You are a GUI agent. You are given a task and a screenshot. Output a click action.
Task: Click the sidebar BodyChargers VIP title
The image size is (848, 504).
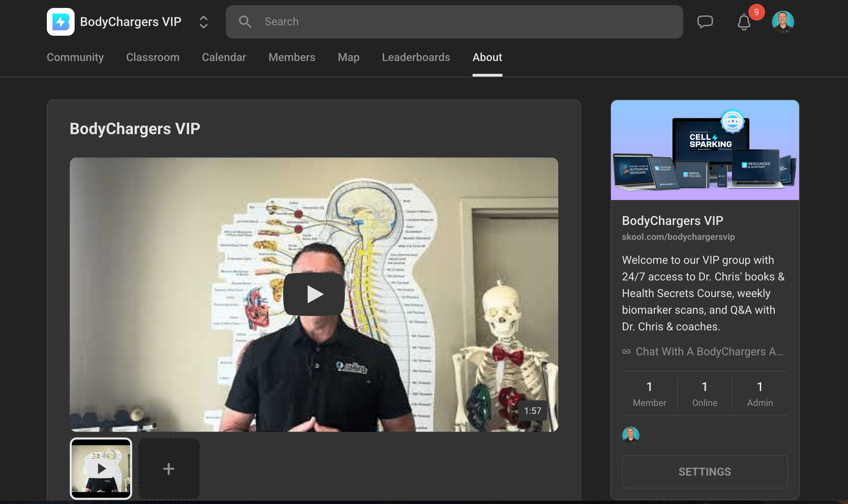click(672, 220)
